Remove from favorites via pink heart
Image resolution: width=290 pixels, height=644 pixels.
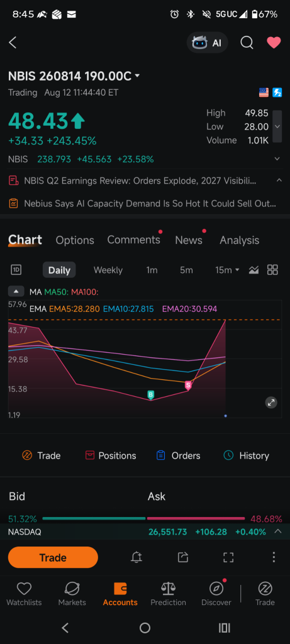274,42
